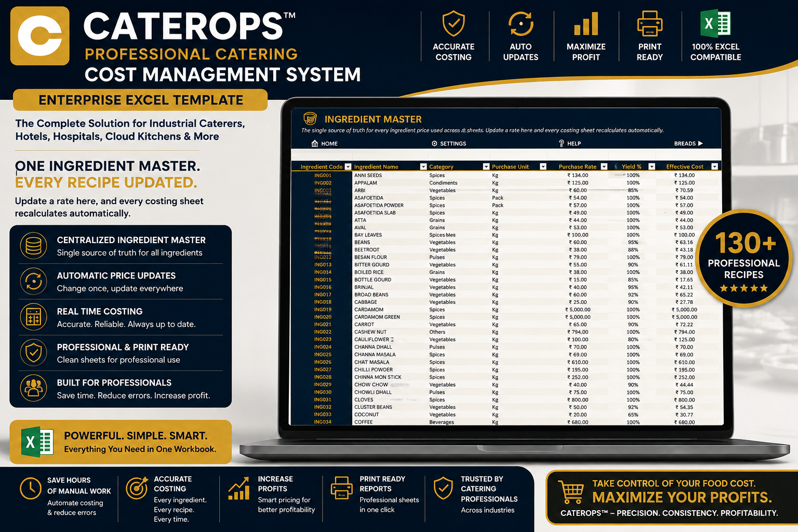Select the CASHEW NUT ingredient name cell
This screenshot has width=798, height=532.
pyautogui.click(x=370, y=332)
